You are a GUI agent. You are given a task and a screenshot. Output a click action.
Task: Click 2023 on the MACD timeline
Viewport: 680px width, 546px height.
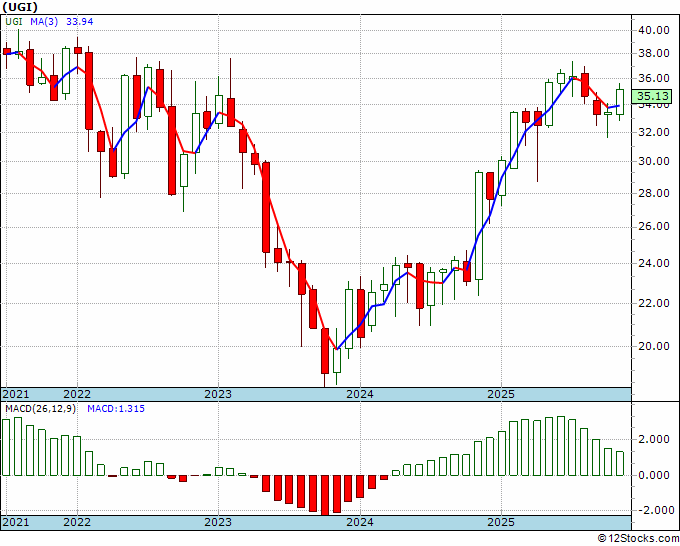(x=218, y=522)
